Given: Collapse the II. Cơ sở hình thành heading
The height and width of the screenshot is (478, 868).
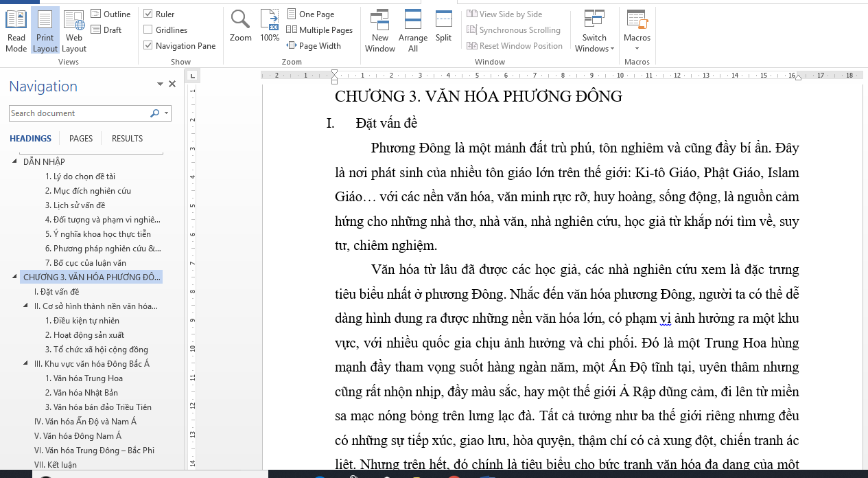Looking at the screenshot, I should click(27, 306).
